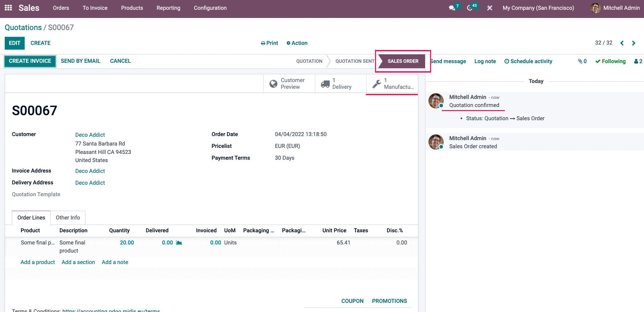Click Schedule activity in chatter
644x312 pixels.
528,61
